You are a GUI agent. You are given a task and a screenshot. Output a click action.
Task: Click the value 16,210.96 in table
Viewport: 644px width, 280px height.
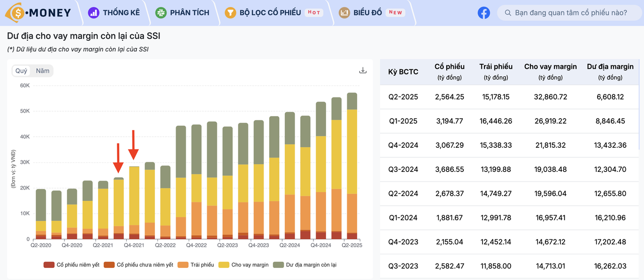pos(610,218)
